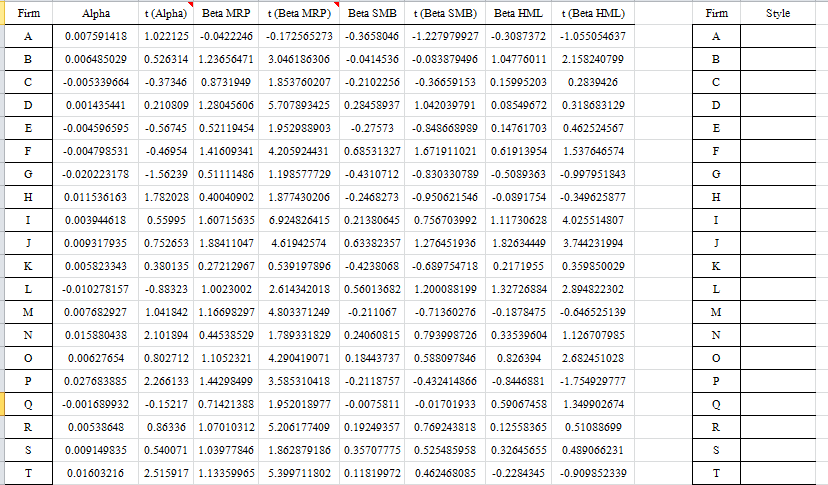Click firm label G in left table

(28, 174)
